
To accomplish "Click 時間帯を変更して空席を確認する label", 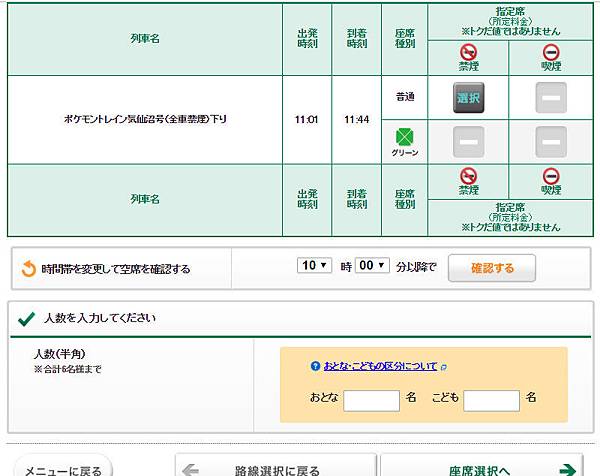I will pos(116,269).
